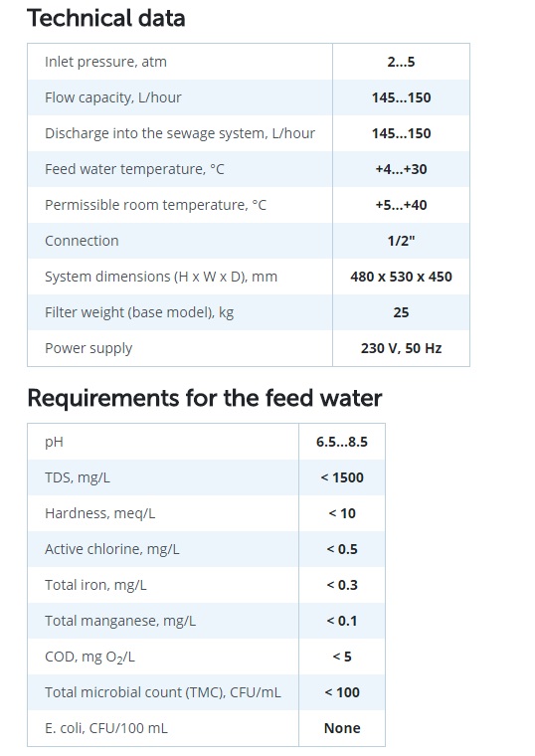Select the Permissible room temperature row label
The height and width of the screenshot is (756, 535).
point(155,205)
